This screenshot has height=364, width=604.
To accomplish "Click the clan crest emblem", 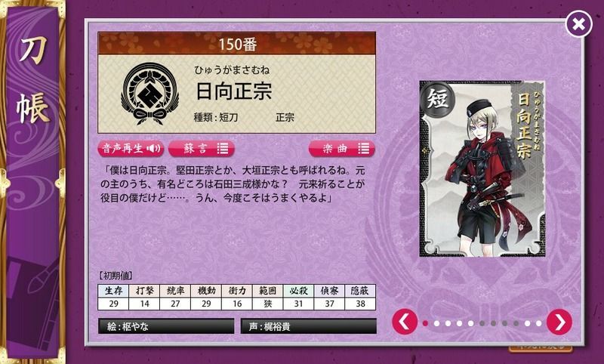I will [x=150, y=94].
